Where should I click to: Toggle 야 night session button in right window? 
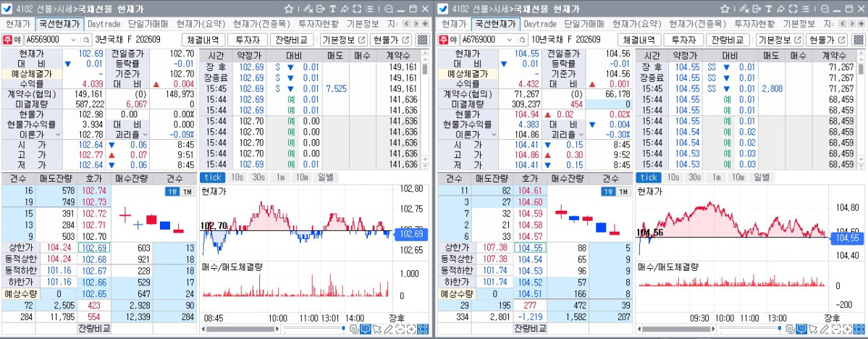click(x=454, y=40)
